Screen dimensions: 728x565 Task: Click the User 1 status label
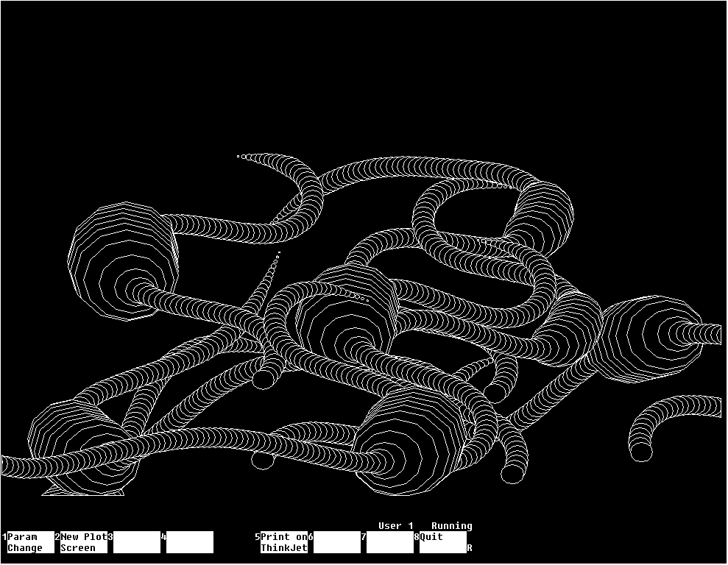pos(395,526)
